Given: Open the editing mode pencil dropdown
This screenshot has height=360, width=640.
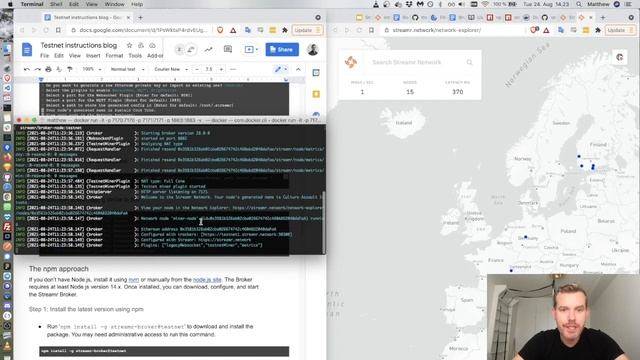Looking at the screenshot, I should [281, 69].
